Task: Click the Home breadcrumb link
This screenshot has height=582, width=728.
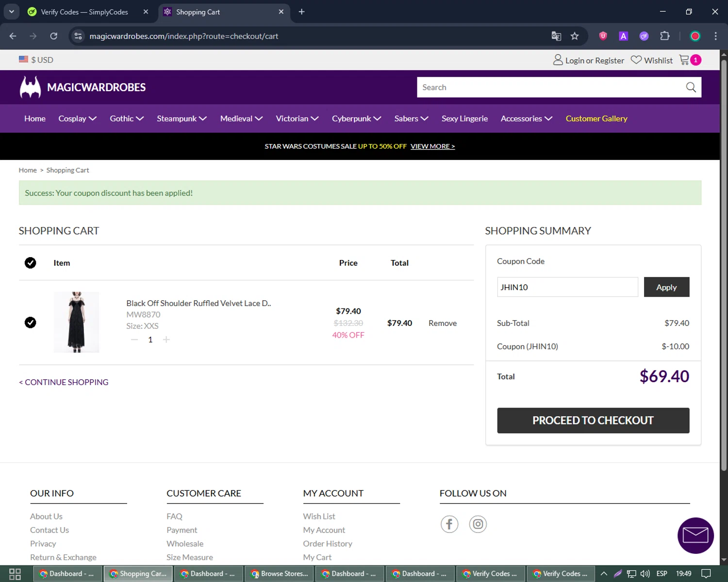Action: [x=28, y=170]
